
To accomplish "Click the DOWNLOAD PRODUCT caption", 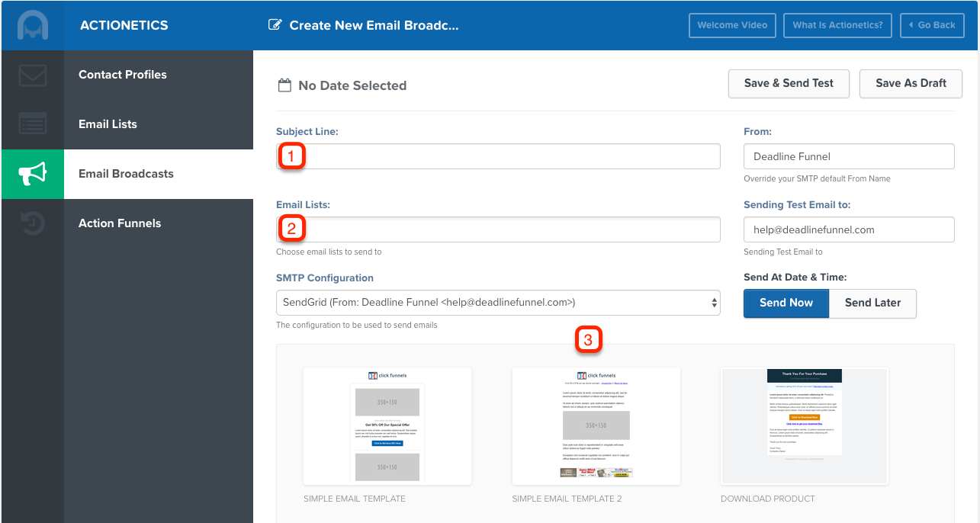I will click(x=768, y=499).
